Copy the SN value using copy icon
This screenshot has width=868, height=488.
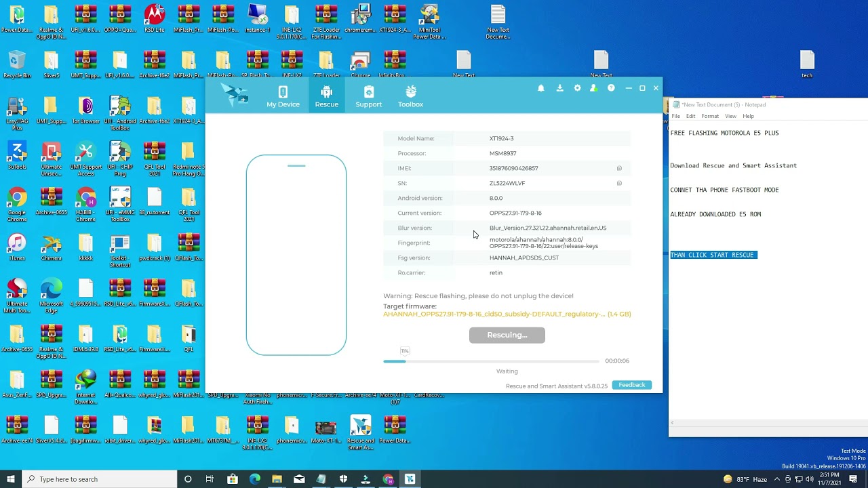619,183
